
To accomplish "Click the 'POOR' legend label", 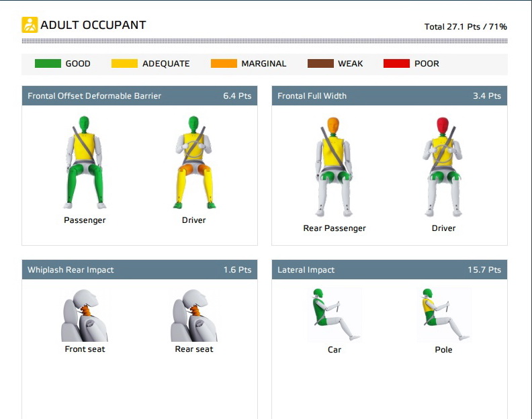I will [x=427, y=64].
